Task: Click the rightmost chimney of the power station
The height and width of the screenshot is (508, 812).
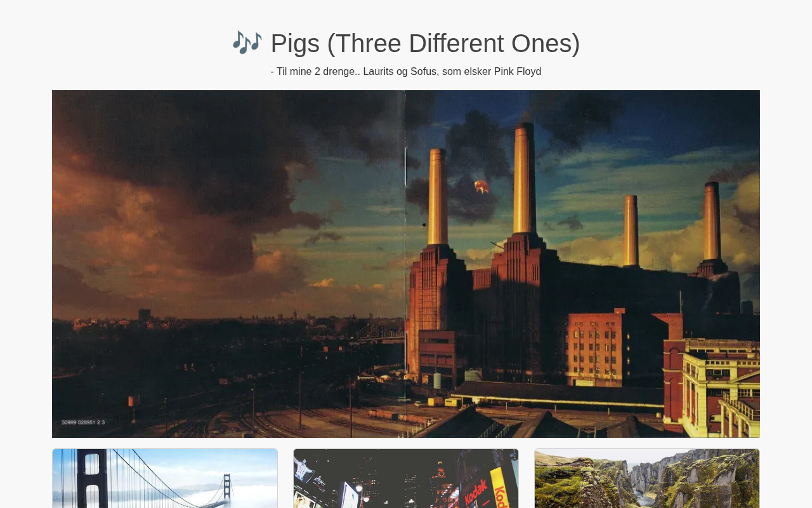Action: [712, 221]
